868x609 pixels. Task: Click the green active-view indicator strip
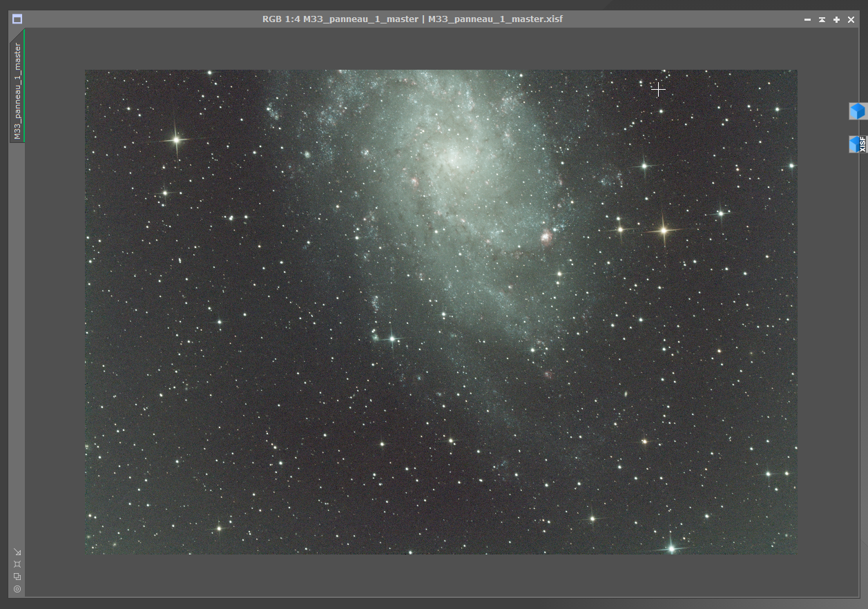pos(25,83)
